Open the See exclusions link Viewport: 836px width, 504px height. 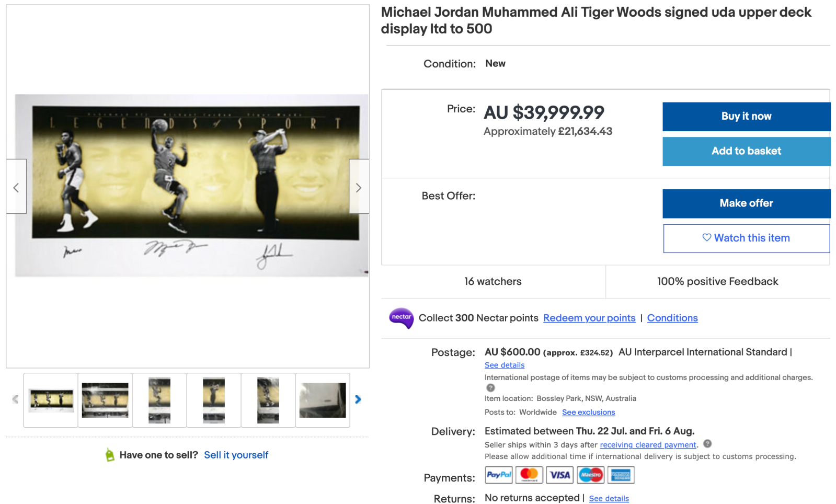point(588,412)
